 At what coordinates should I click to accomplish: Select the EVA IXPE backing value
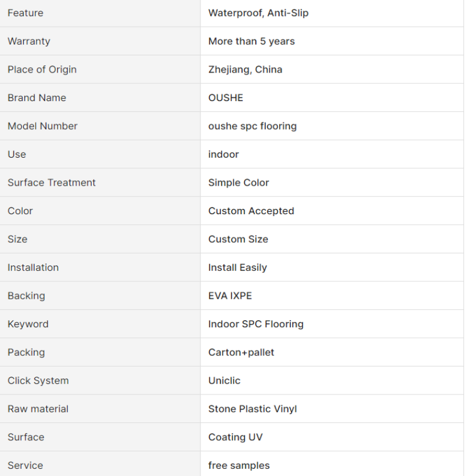[x=230, y=296]
